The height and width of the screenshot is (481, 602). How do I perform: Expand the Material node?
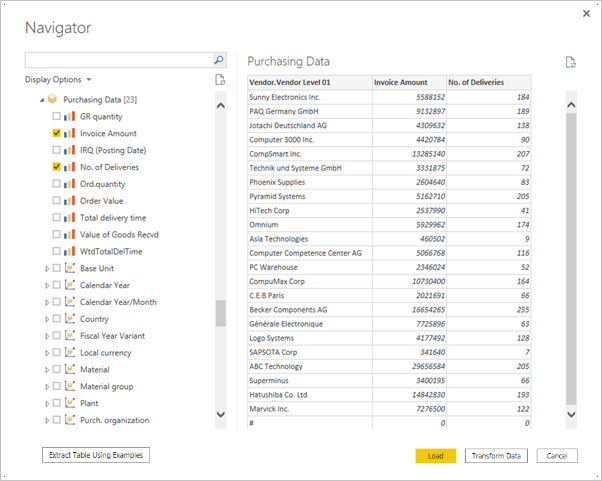[47, 370]
